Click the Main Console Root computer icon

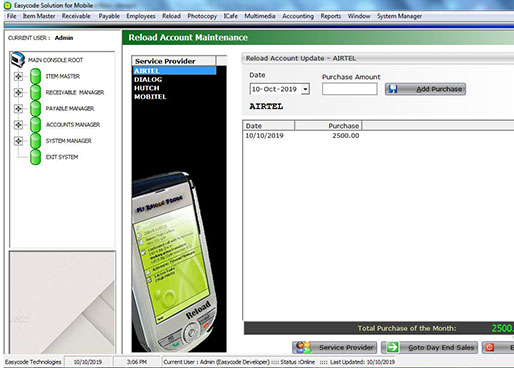tap(18, 59)
